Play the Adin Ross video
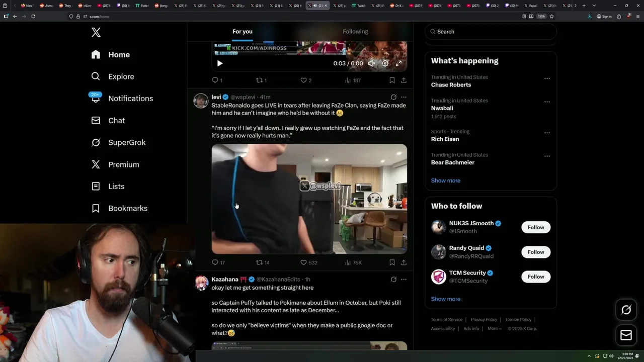Screen dimensions: 644x362 coord(220,63)
